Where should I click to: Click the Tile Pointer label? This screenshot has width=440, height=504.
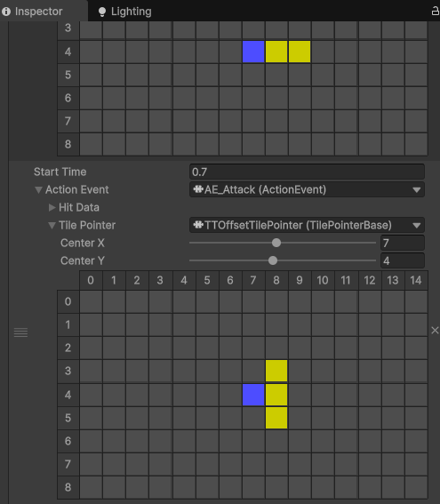[x=87, y=225]
